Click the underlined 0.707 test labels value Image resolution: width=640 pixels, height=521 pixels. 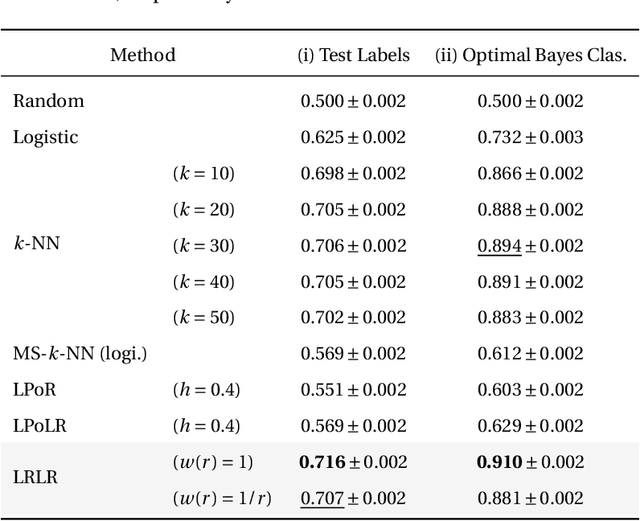pyautogui.click(x=322, y=497)
